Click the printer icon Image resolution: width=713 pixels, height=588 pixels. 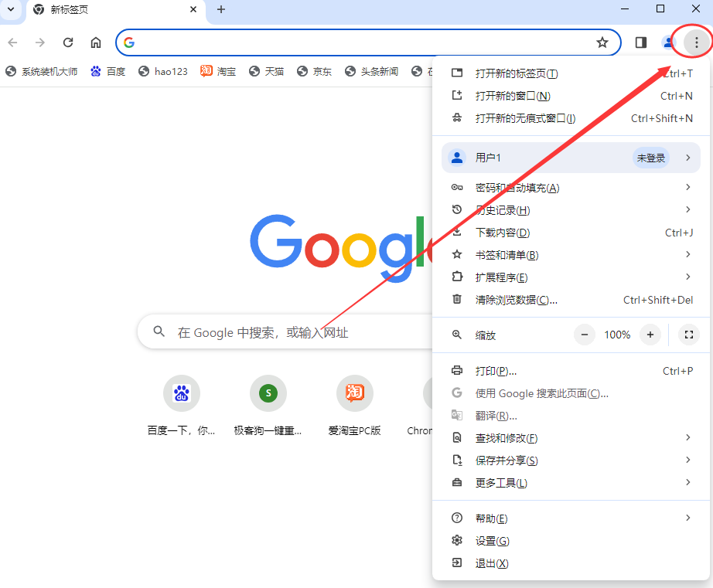(x=457, y=370)
